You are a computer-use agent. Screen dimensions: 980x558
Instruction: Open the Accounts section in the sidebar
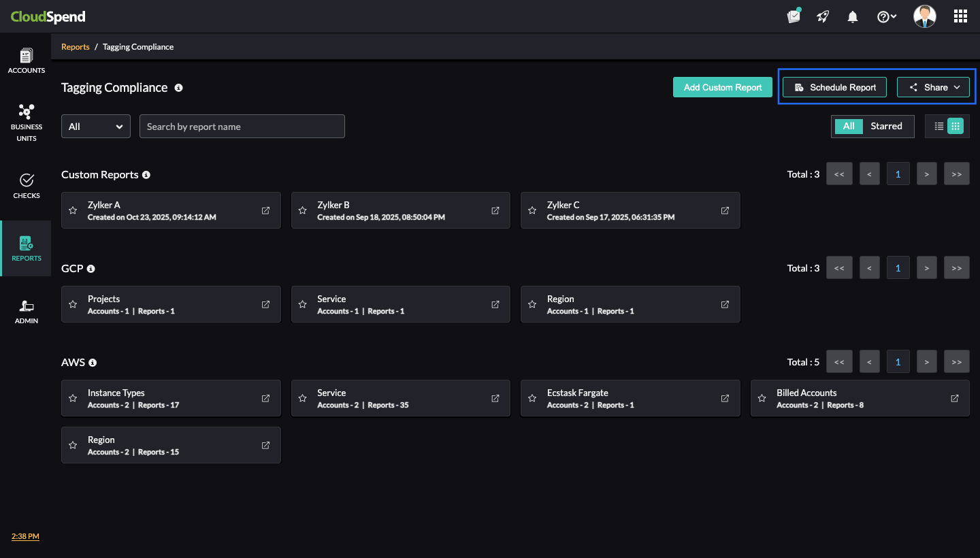[26, 60]
